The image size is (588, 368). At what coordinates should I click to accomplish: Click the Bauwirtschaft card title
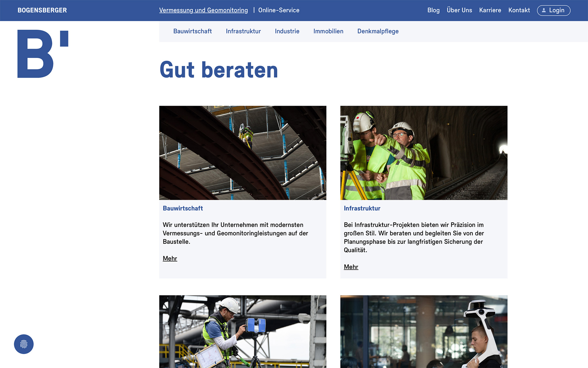183,208
